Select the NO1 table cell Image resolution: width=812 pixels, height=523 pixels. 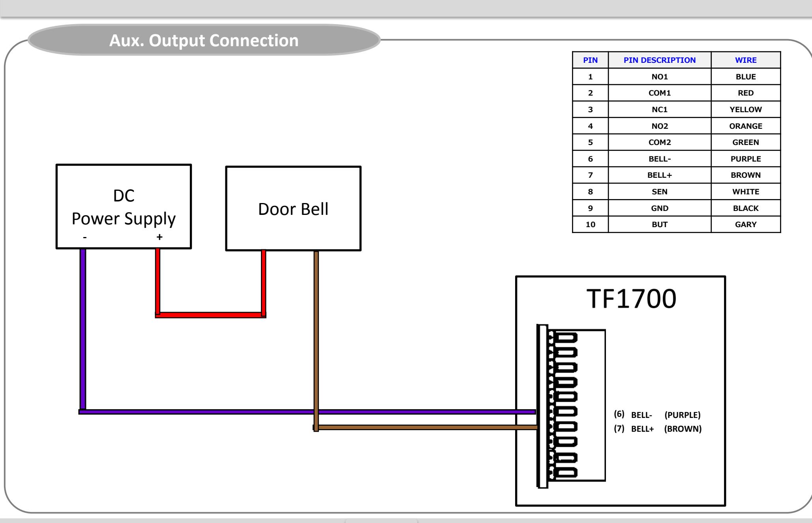[660, 77]
